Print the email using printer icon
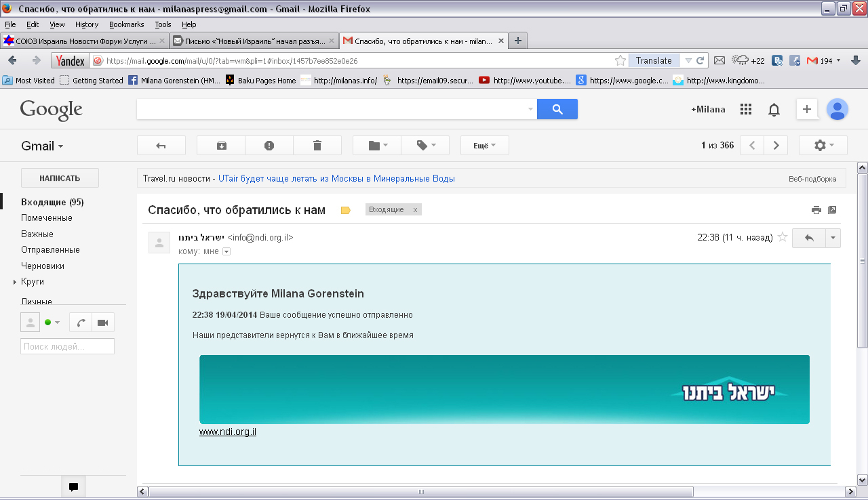The width and height of the screenshot is (868, 500). pyautogui.click(x=816, y=210)
